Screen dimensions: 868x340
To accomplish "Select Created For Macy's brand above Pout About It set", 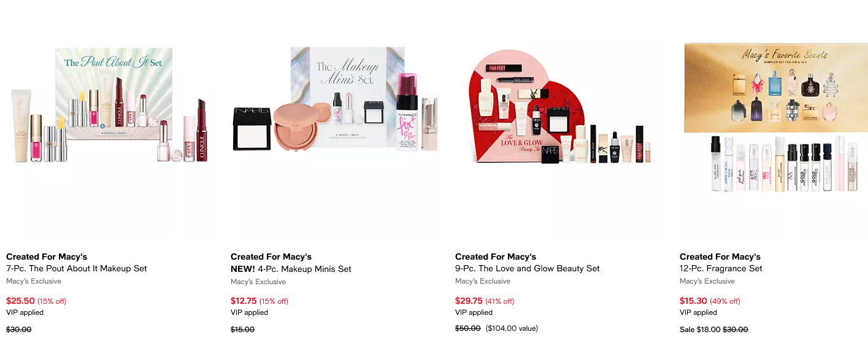I will click(47, 257).
